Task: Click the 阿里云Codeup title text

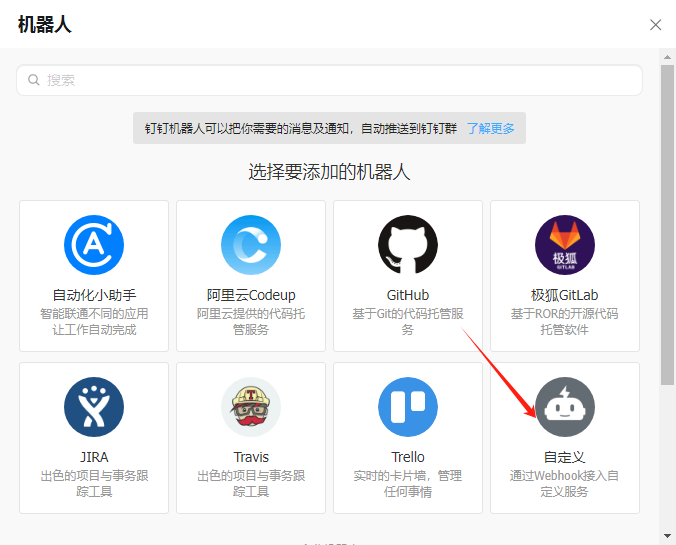Action: tap(251, 295)
